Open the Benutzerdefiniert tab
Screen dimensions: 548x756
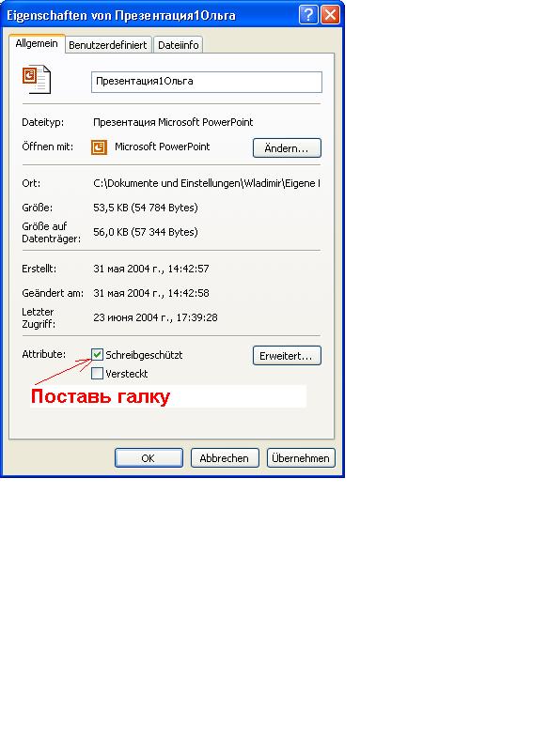coord(108,45)
